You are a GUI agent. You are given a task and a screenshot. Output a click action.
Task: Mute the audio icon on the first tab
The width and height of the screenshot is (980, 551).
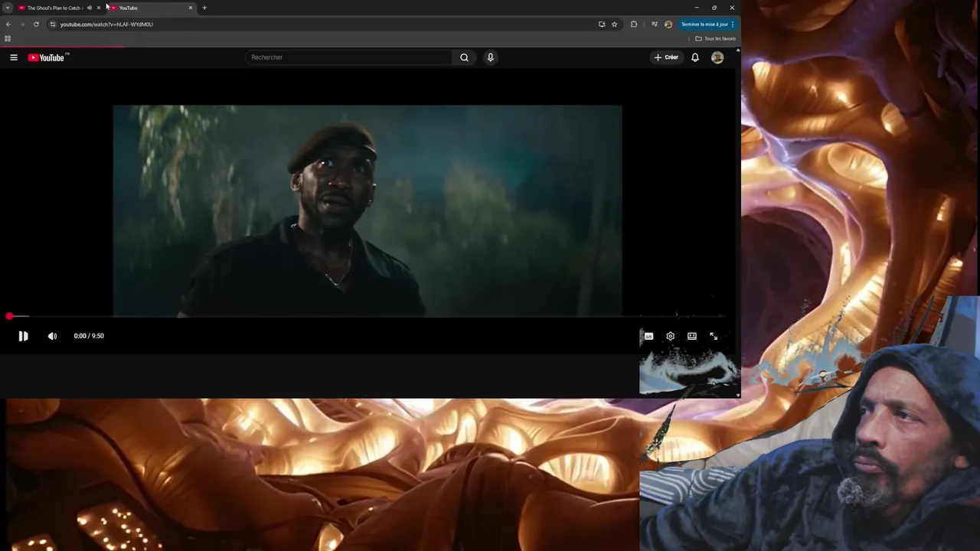coord(90,8)
